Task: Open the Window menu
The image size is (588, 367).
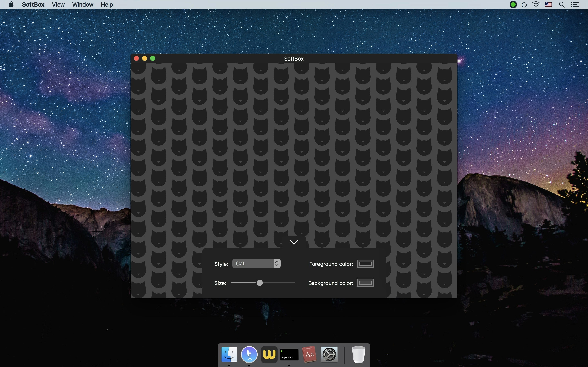Action: pos(83,5)
